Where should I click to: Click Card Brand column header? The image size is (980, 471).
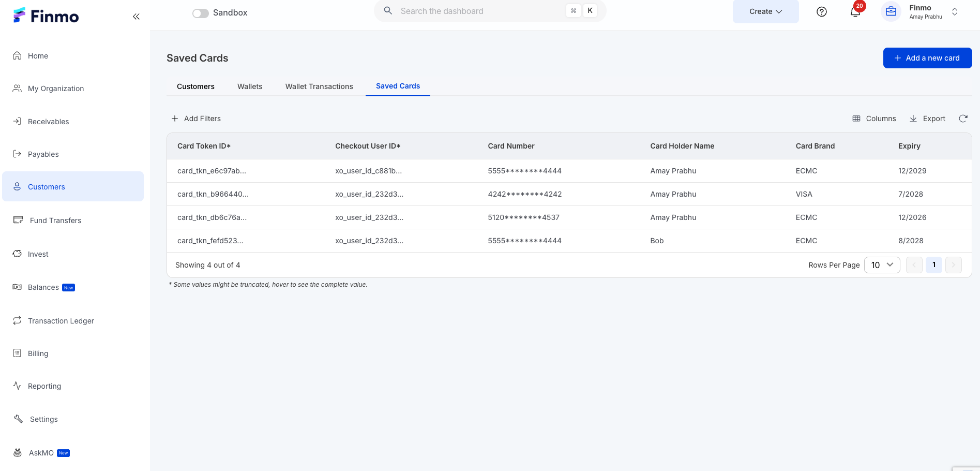[815, 146]
